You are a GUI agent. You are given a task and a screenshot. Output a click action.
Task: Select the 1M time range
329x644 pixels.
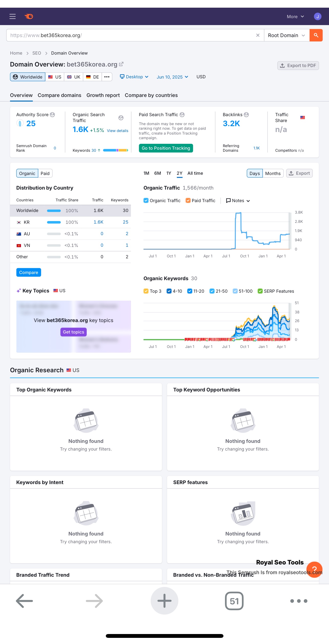click(146, 173)
